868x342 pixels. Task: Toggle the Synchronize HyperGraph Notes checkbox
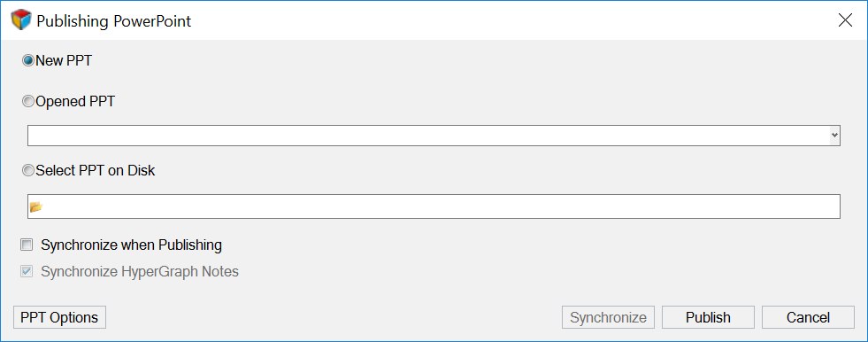[27, 272]
